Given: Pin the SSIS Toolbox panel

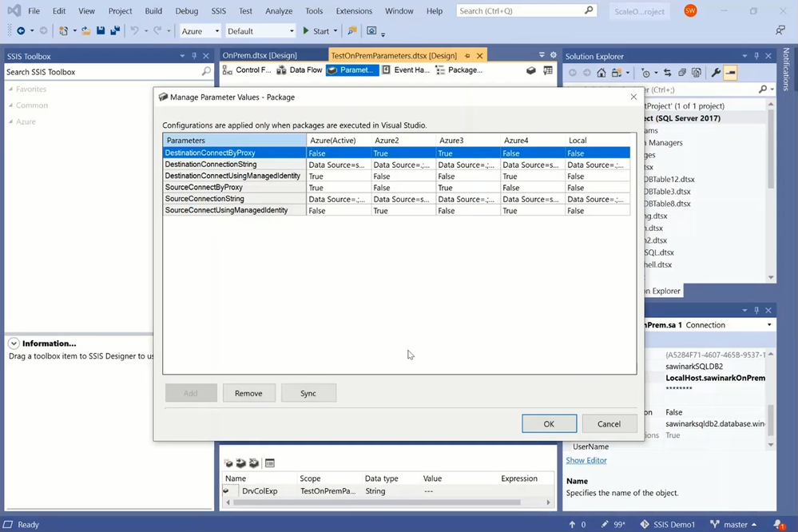Looking at the screenshot, I should (x=194, y=56).
